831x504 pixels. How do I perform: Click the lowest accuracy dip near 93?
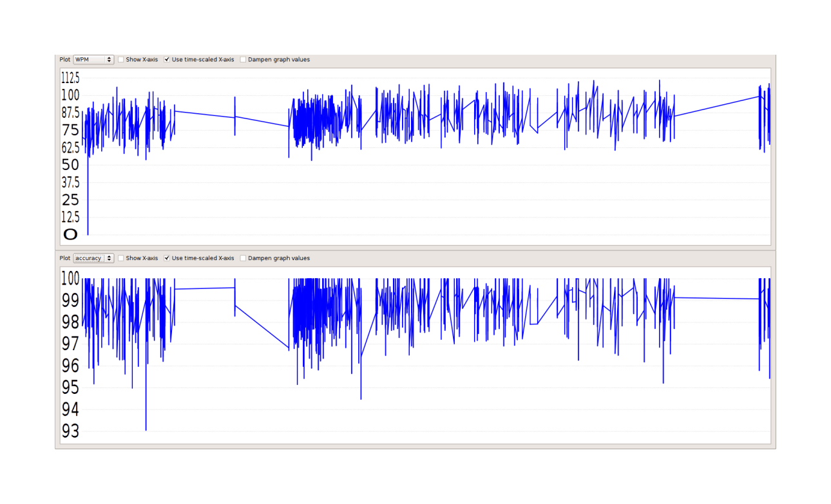146,425
